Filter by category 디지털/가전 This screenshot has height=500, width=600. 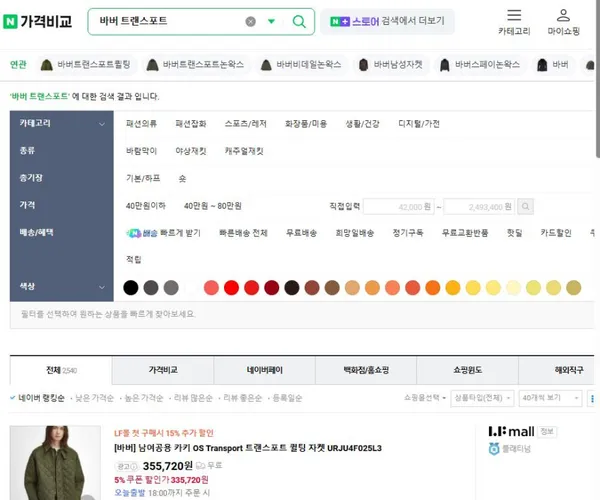pyautogui.click(x=419, y=124)
